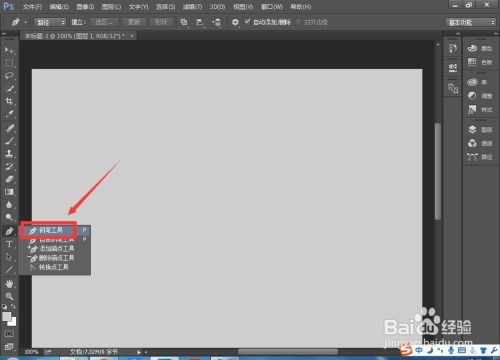This screenshot has height=360, width=500.
Task: Pick the Clone Stamp tool
Action: point(9,153)
